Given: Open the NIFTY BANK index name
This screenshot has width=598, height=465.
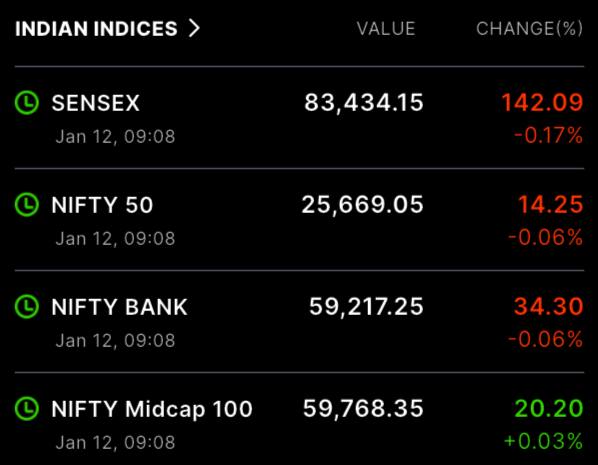Looking at the screenshot, I should point(119,307).
